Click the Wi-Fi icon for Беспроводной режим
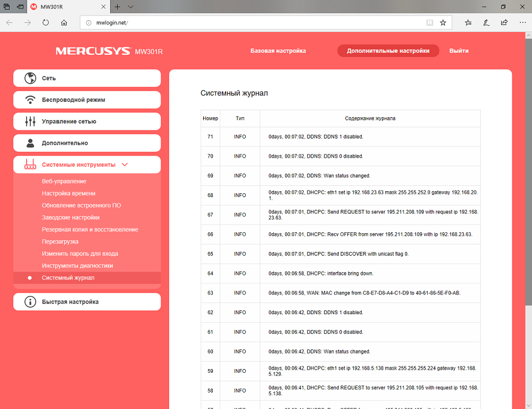 (x=30, y=100)
